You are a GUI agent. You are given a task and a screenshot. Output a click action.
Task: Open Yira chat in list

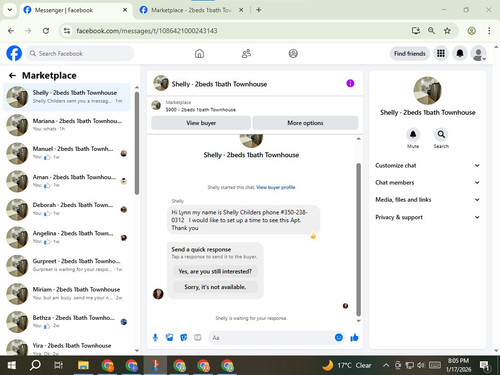67,348
